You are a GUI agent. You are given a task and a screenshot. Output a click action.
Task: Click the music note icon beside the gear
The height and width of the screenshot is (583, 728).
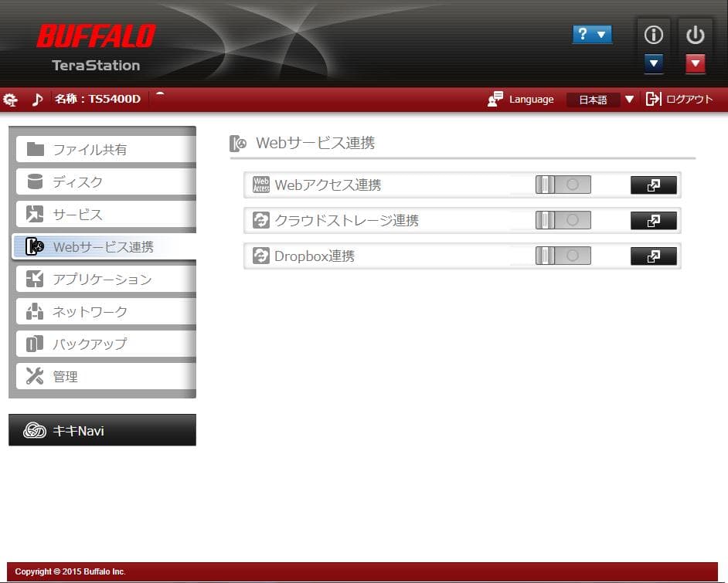(38, 99)
